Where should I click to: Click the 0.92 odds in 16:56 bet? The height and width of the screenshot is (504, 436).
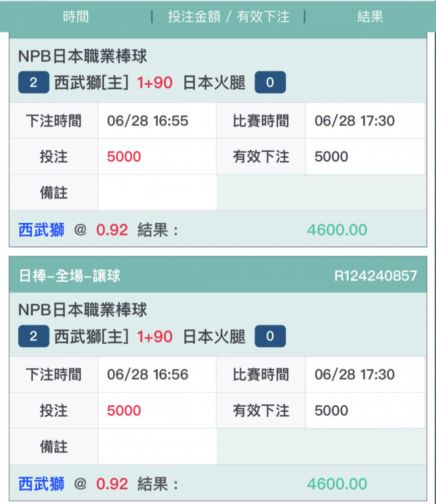[x=112, y=484]
